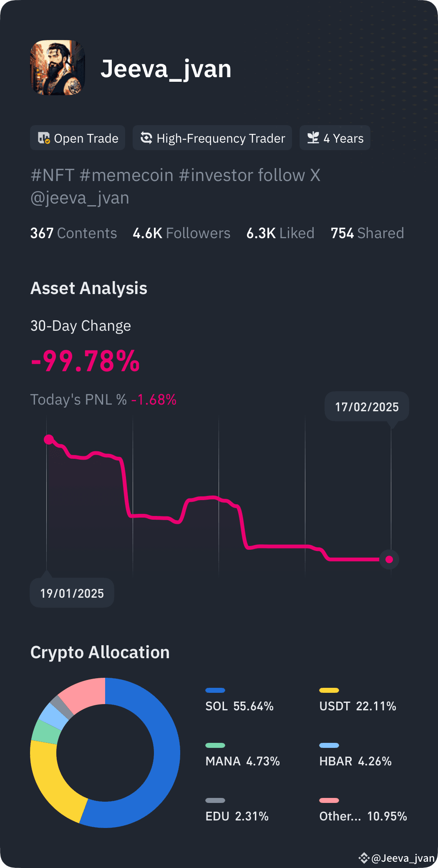Open the Crypto Allocation section
438x868 pixels.
coord(100,652)
